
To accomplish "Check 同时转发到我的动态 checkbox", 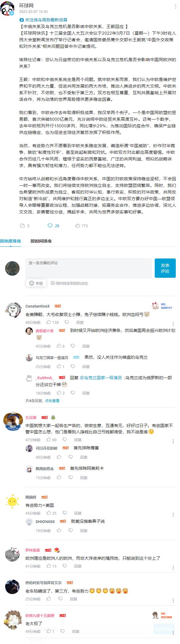I will point(53,283).
